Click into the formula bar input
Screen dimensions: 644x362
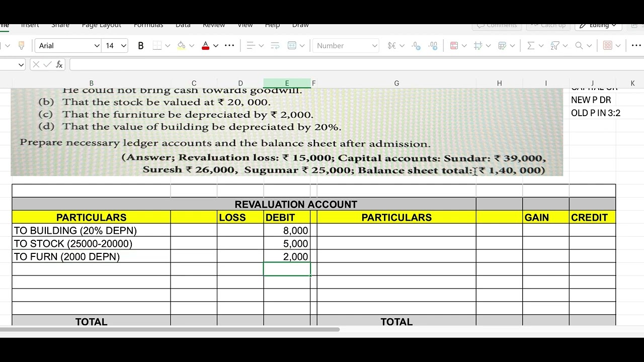356,64
